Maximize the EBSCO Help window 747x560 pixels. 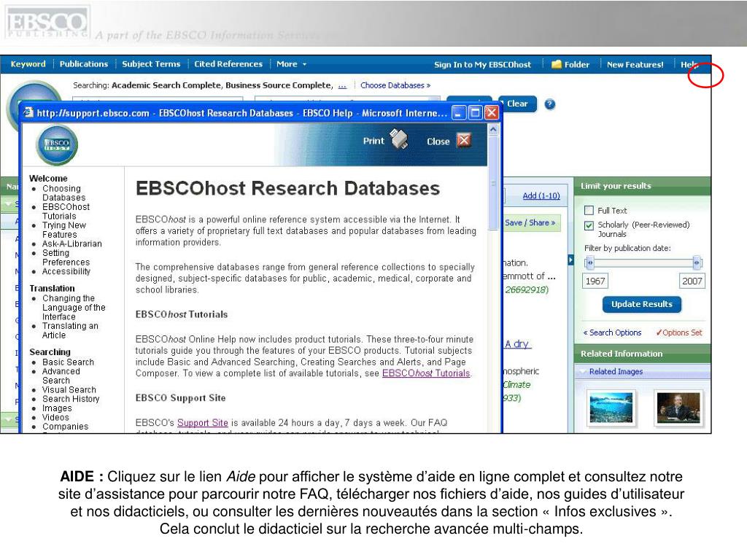(475, 113)
